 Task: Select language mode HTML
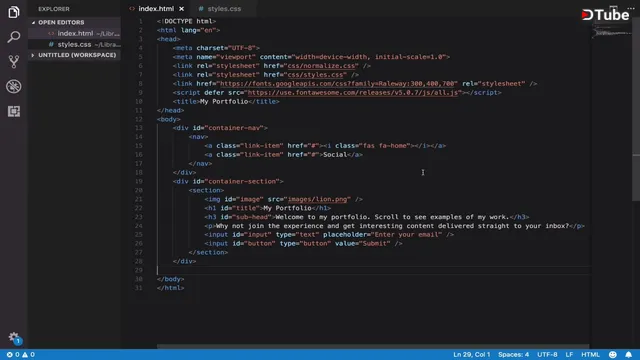(x=590, y=355)
